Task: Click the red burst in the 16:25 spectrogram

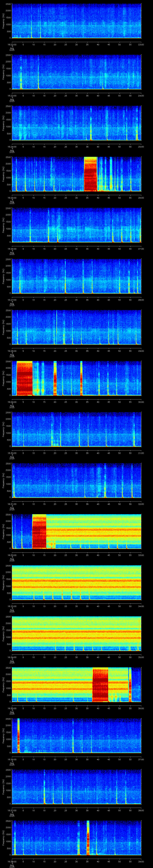Action: pos(90,174)
